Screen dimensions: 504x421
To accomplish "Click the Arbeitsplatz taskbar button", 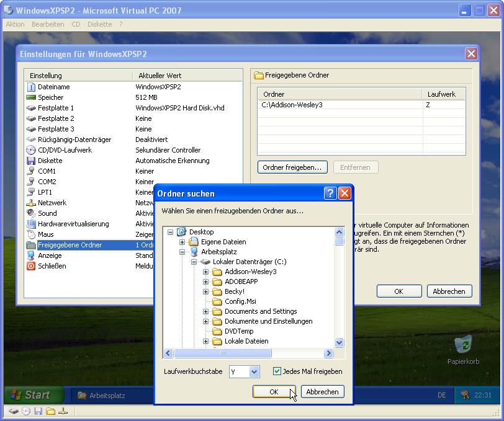I will [x=111, y=396].
